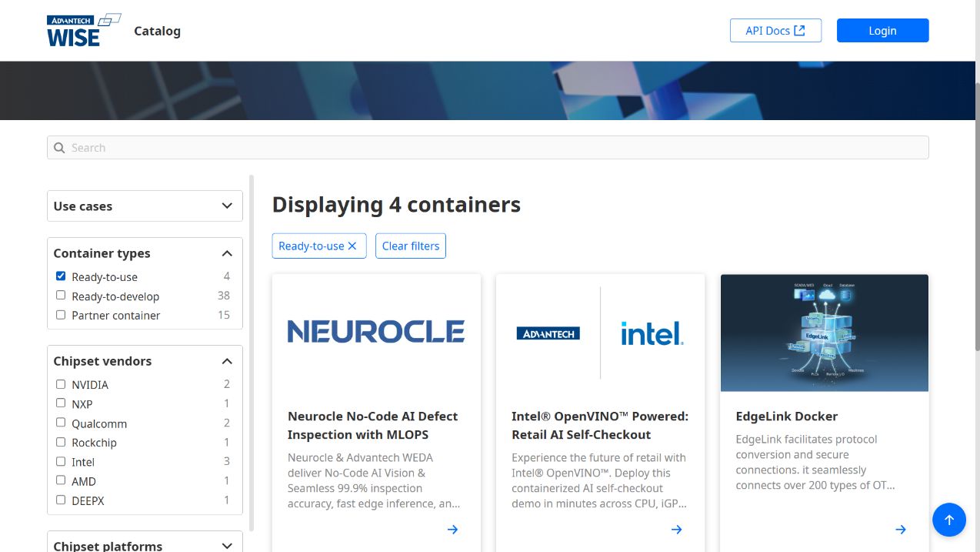Open the Catalog page

pos(157,31)
